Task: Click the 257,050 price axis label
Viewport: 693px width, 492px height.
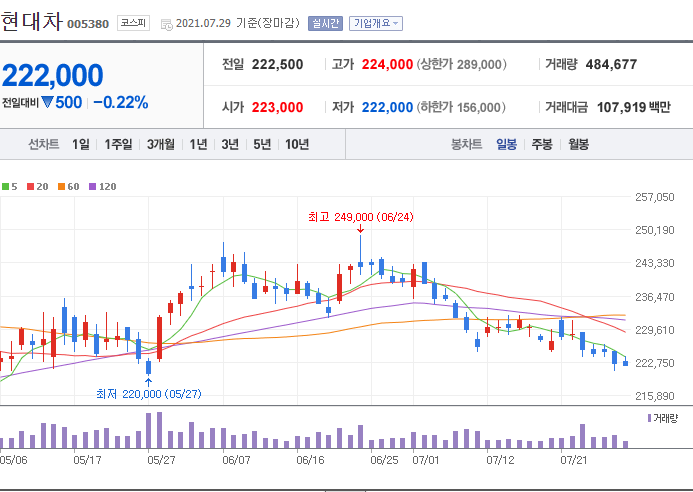Action: coord(655,197)
